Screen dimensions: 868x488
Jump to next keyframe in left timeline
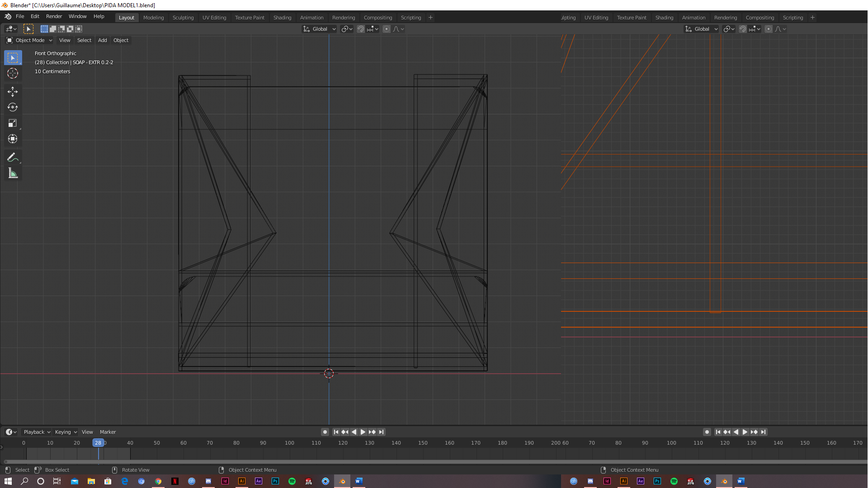372,432
